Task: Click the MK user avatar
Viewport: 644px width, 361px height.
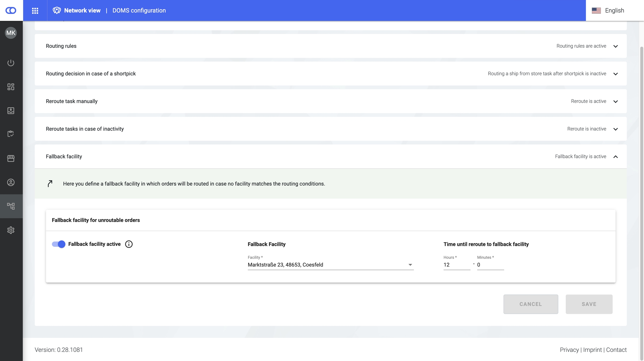Action: pyautogui.click(x=11, y=33)
